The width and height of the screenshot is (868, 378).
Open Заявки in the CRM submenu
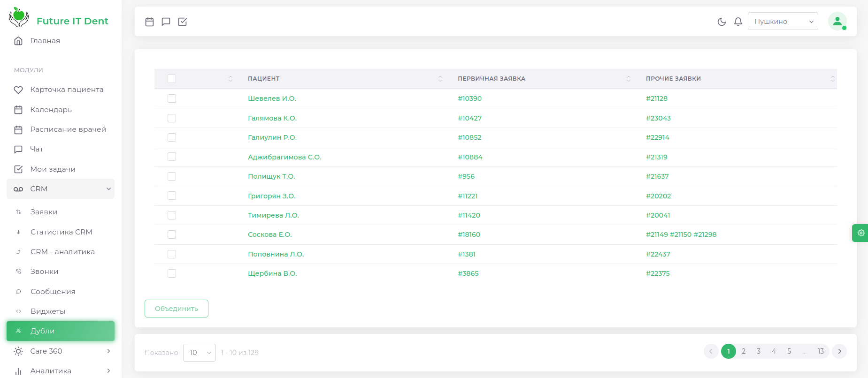[x=44, y=212]
